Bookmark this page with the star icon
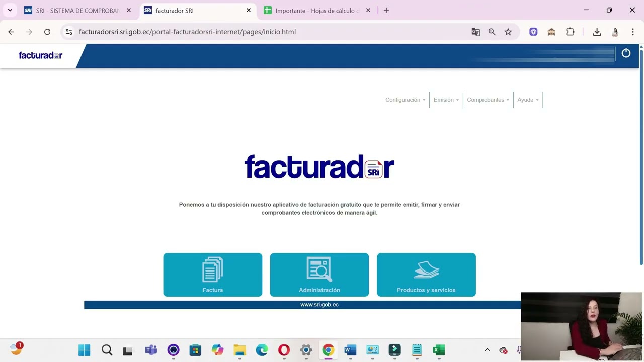Viewport: 644px width, 362px height. click(x=508, y=32)
